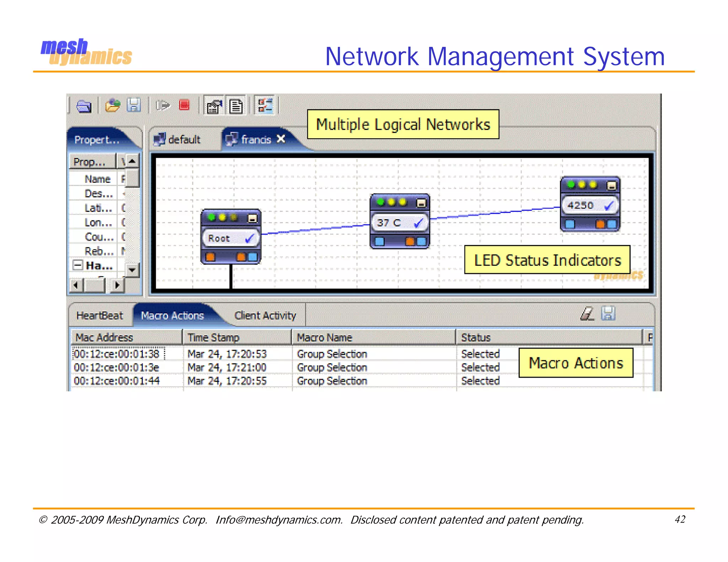Screen dimensions: 728x562
Task: Click the leftmost orange port square on Root node
Action: coord(210,256)
